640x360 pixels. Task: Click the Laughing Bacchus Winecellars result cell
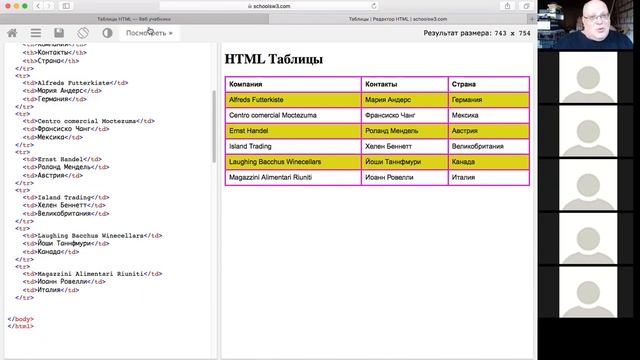tap(293, 162)
